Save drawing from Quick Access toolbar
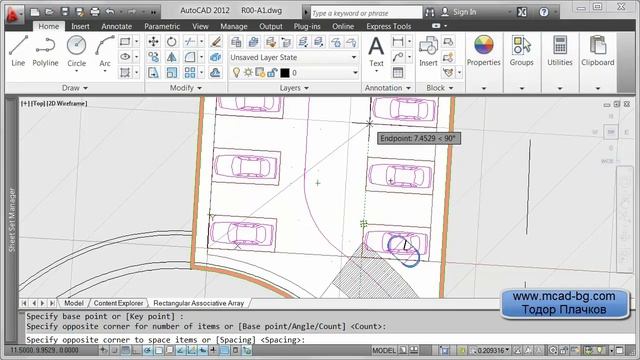Viewport: 640px width, 360px height. click(x=65, y=12)
